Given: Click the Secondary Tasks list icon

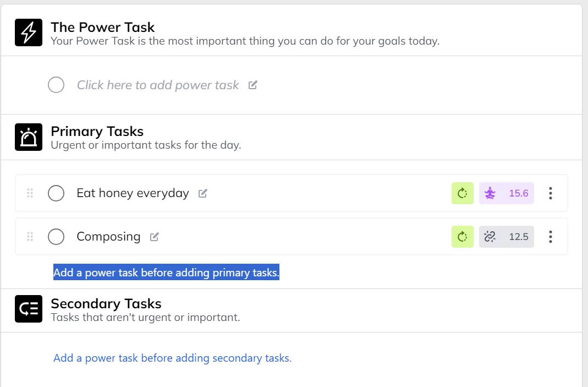Looking at the screenshot, I should tap(29, 309).
